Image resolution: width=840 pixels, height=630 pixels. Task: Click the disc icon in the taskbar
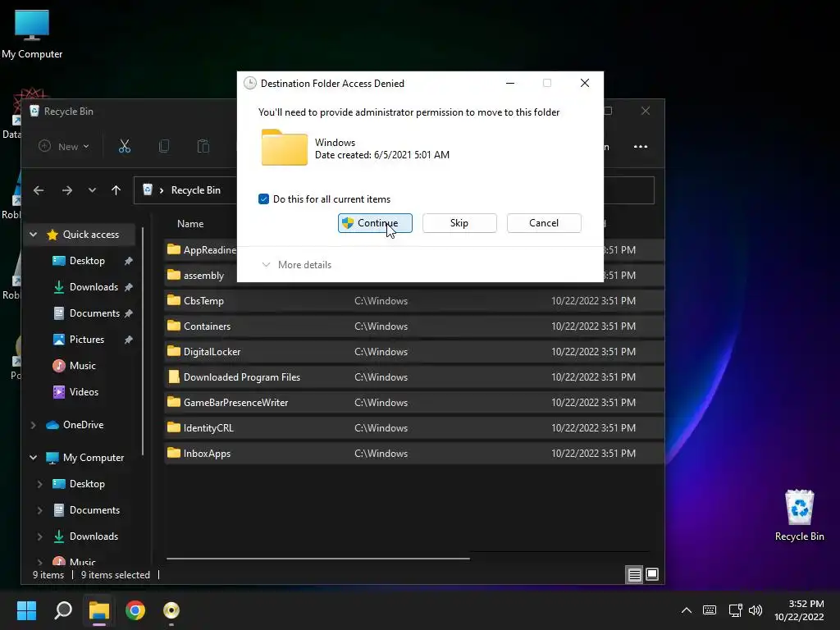click(171, 610)
